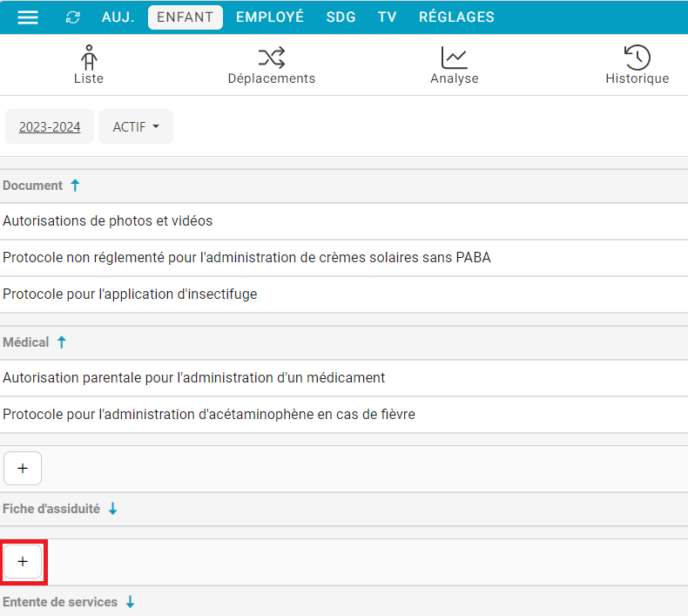
Task: Click the 2023-2024 year button
Action: click(x=50, y=127)
